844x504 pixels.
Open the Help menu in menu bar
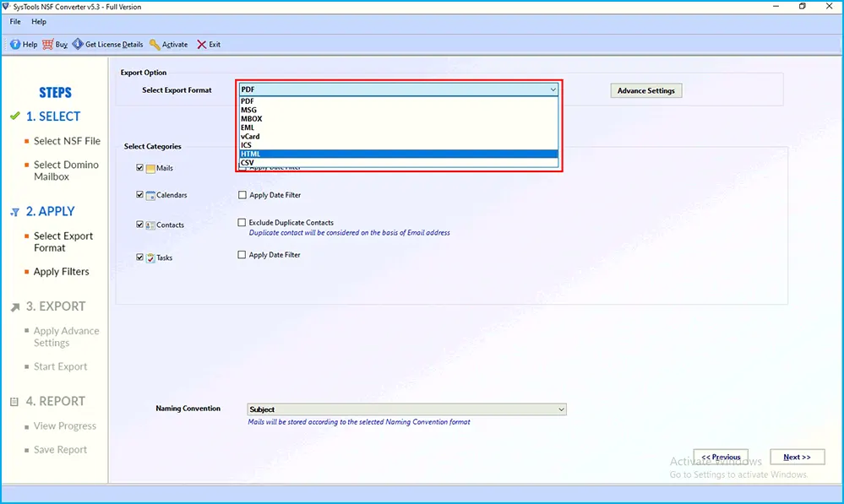(39, 21)
